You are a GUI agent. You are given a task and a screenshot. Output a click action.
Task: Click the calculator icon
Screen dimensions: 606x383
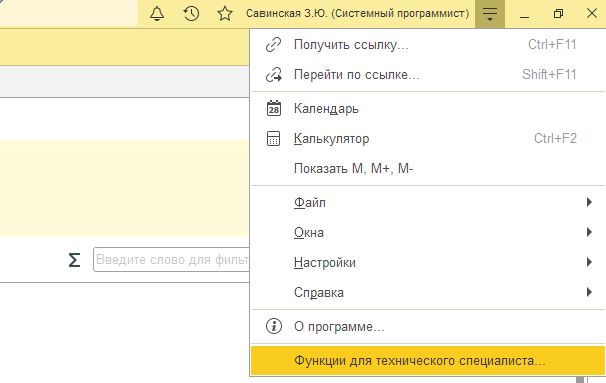pos(274,138)
